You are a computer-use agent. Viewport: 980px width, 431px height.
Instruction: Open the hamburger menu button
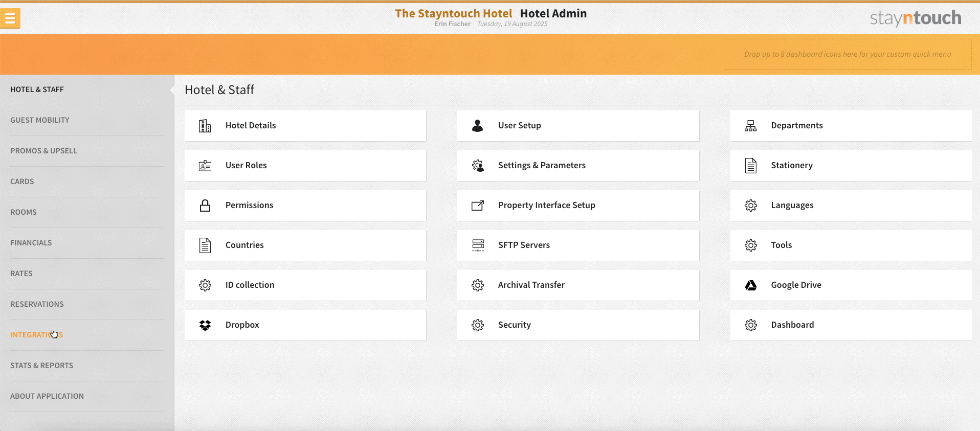(x=10, y=18)
